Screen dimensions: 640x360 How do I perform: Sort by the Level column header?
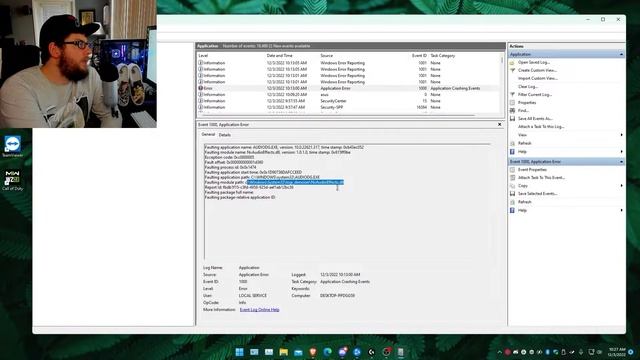[x=203, y=56]
